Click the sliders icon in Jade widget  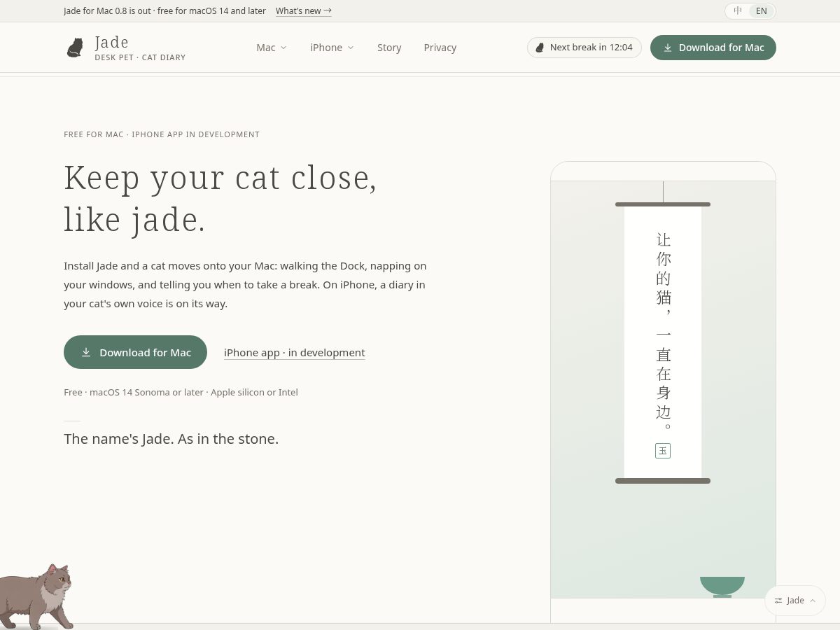[x=778, y=601]
